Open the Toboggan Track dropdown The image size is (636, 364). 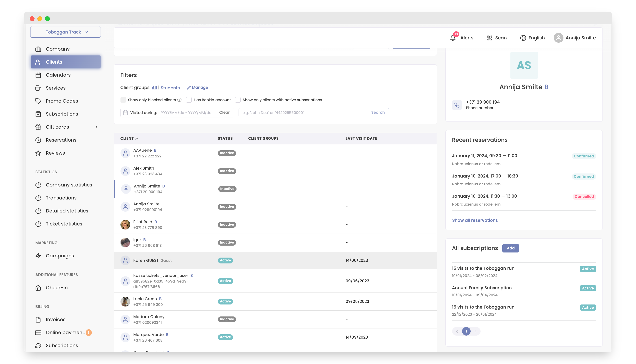65,32
